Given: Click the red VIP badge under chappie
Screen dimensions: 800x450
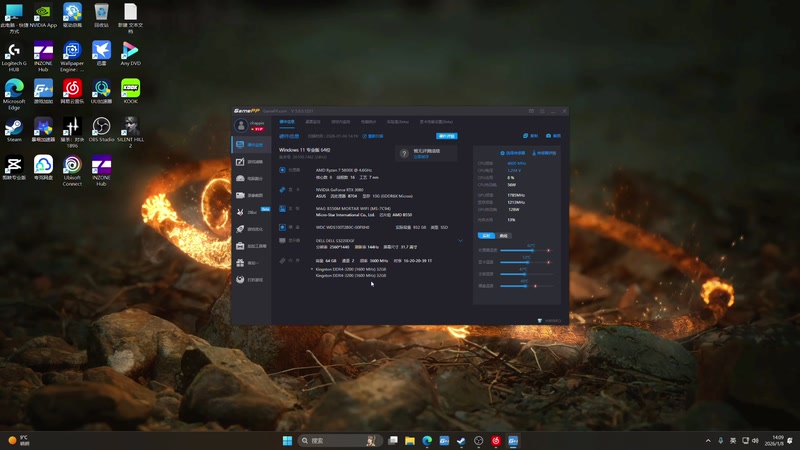Looking at the screenshot, I should tap(257, 129).
